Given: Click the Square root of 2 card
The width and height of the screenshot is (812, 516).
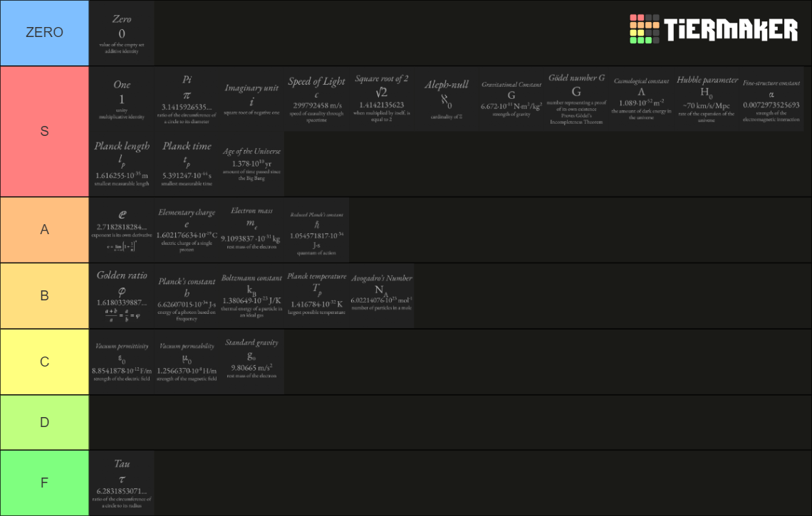Looking at the screenshot, I should click(x=382, y=99).
